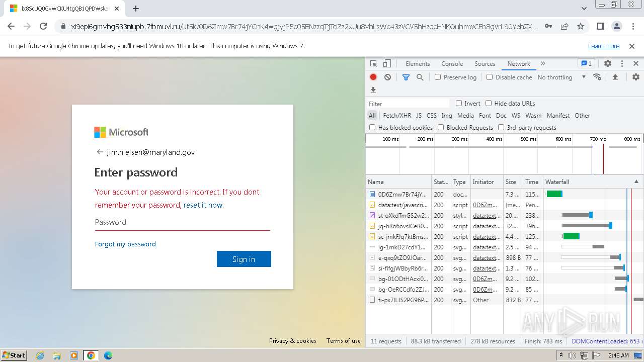Open the tab search dropdown arrow
This screenshot has height=362, width=644.
(x=584, y=9)
